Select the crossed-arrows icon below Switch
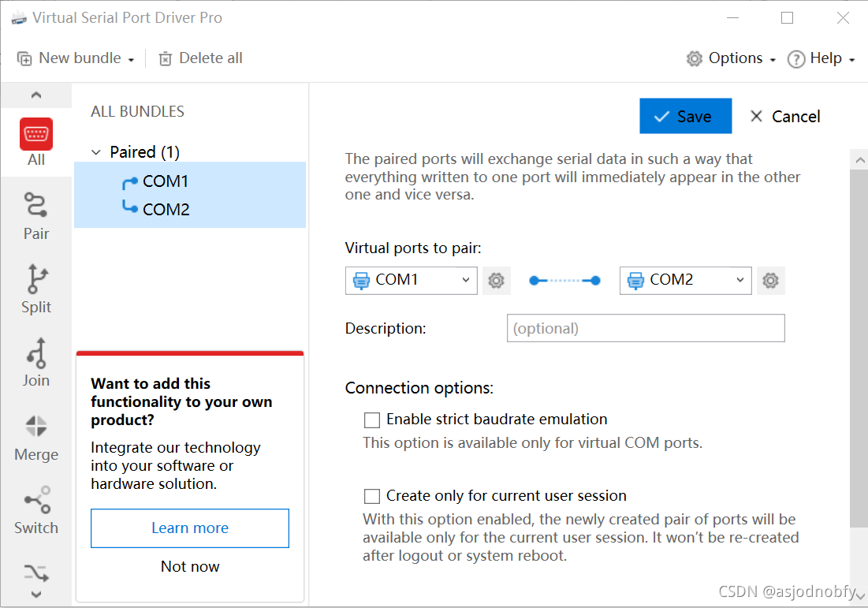Viewport: 868px width, 608px height. point(36,573)
